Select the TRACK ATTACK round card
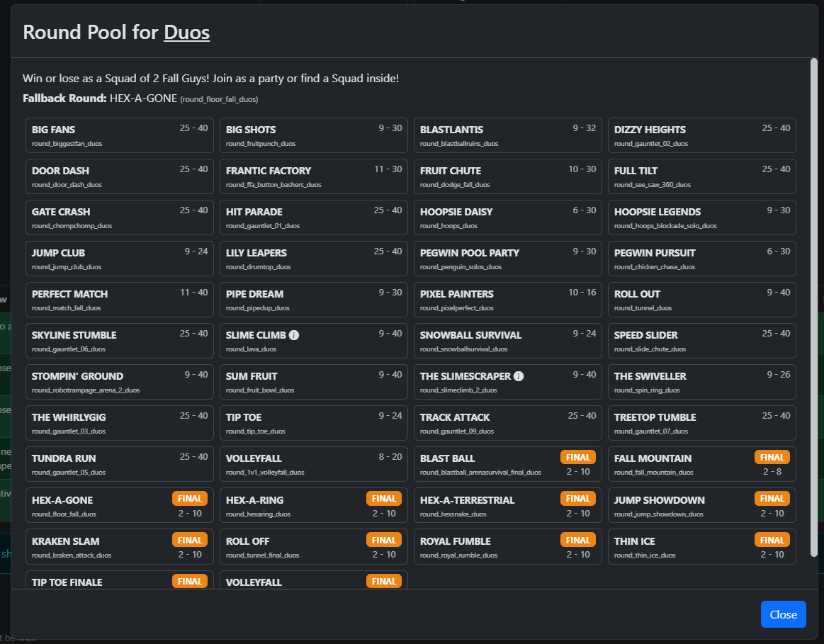Screen dimensions: 824x644 tap(507, 423)
